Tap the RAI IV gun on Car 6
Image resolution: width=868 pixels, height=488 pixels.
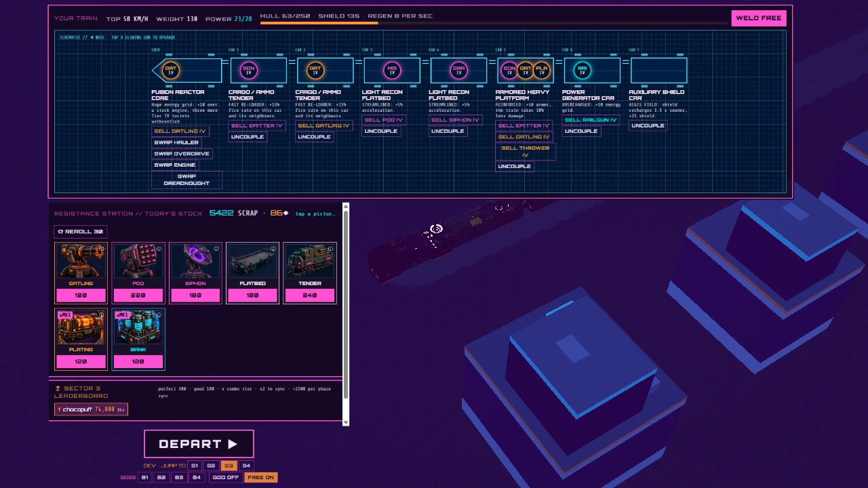point(582,70)
